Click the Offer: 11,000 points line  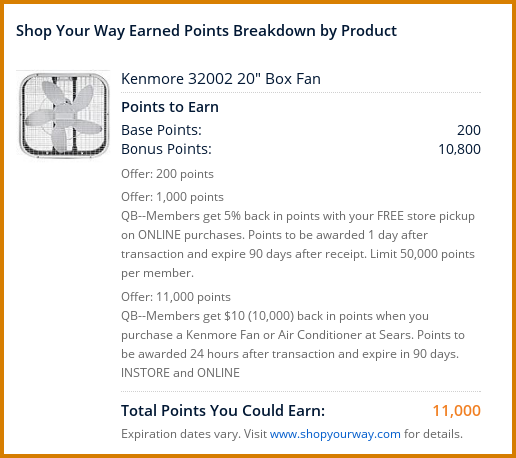176,297
